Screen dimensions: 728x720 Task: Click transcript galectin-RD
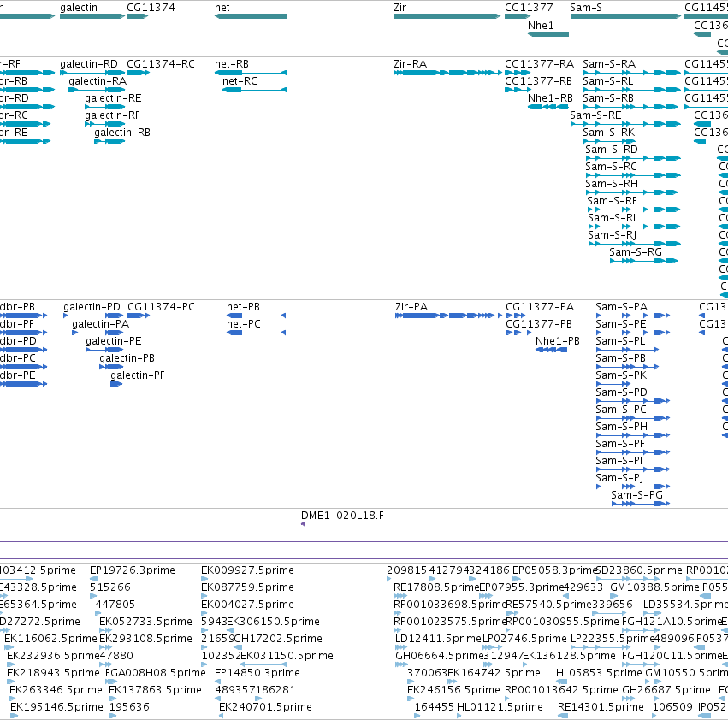coord(92,73)
